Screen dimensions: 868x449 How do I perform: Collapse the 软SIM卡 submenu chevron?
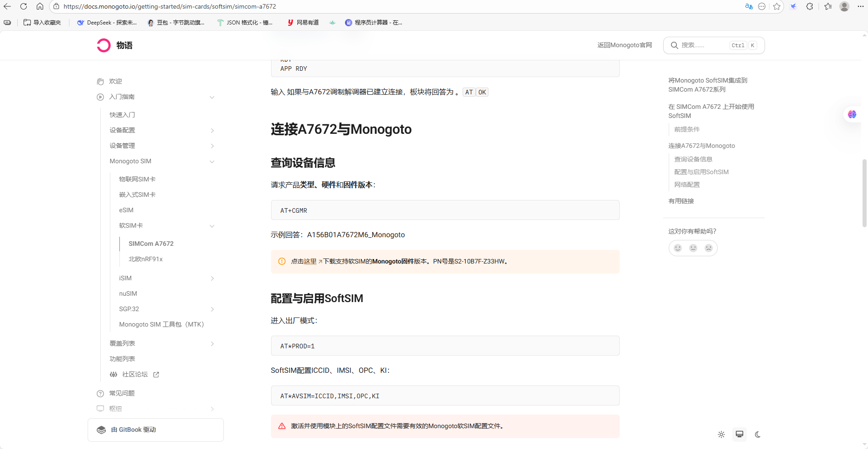click(x=212, y=226)
